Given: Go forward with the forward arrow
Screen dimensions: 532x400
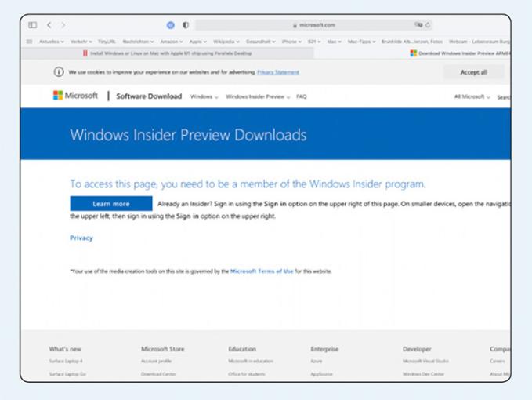Looking at the screenshot, I should (63, 25).
